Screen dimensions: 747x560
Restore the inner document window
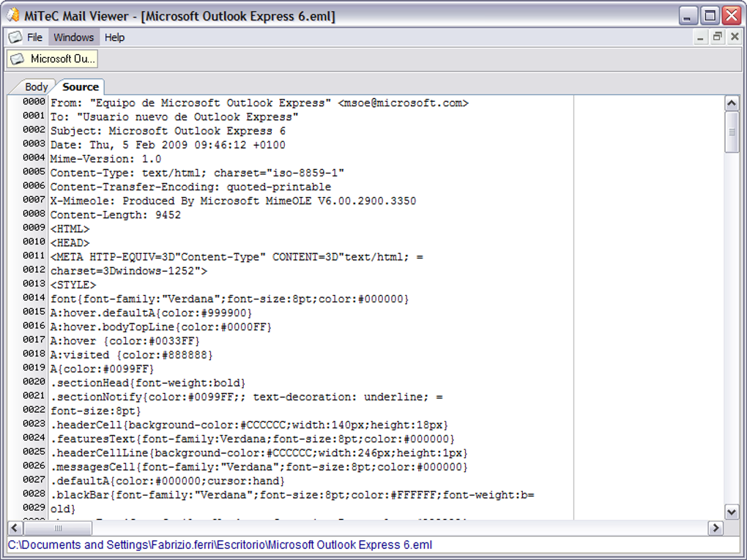click(717, 37)
